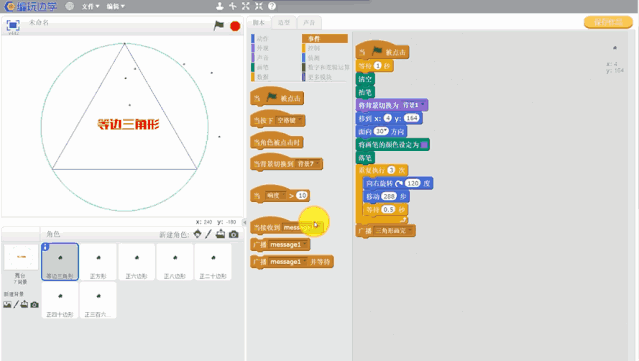
Task: Open the 文件 menu dropdown
Action: pos(90,6)
